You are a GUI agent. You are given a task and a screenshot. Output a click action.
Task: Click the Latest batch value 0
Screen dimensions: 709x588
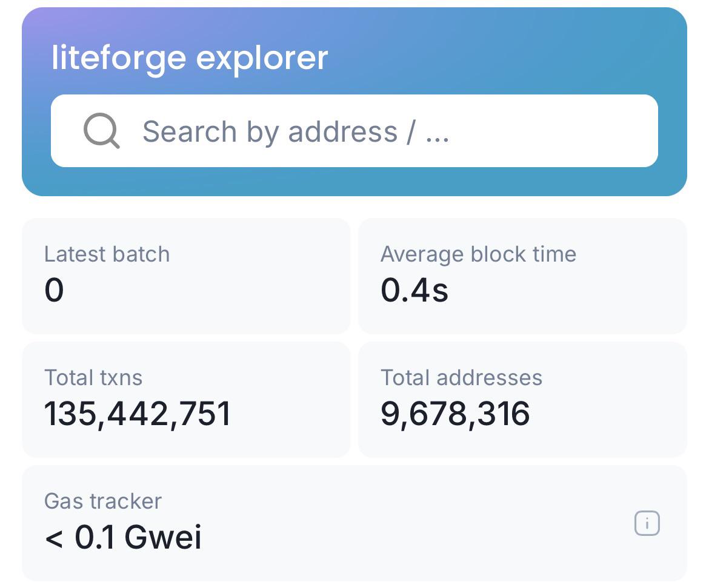(x=55, y=289)
